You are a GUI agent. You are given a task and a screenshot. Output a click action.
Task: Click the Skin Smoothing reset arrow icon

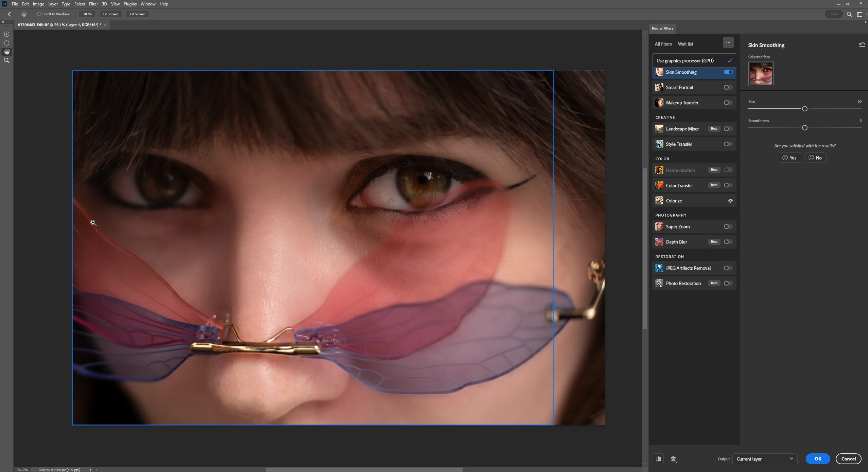click(x=862, y=45)
